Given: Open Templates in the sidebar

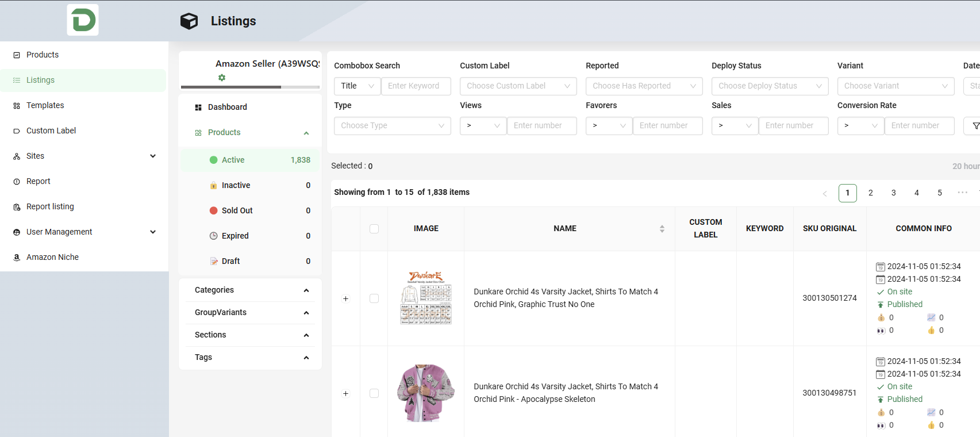Looking at the screenshot, I should tap(83, 106).
